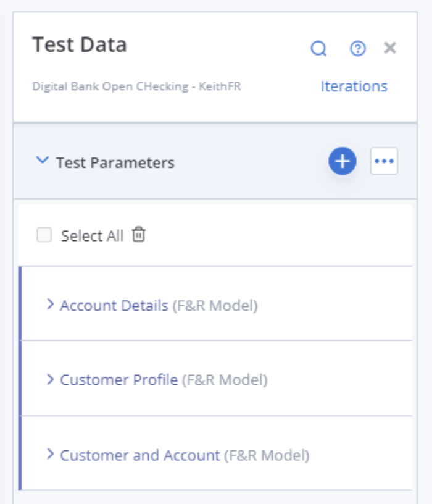Close the Test Data panel
432x504 pixels.
pyautogui.click(x=390, y=48)
